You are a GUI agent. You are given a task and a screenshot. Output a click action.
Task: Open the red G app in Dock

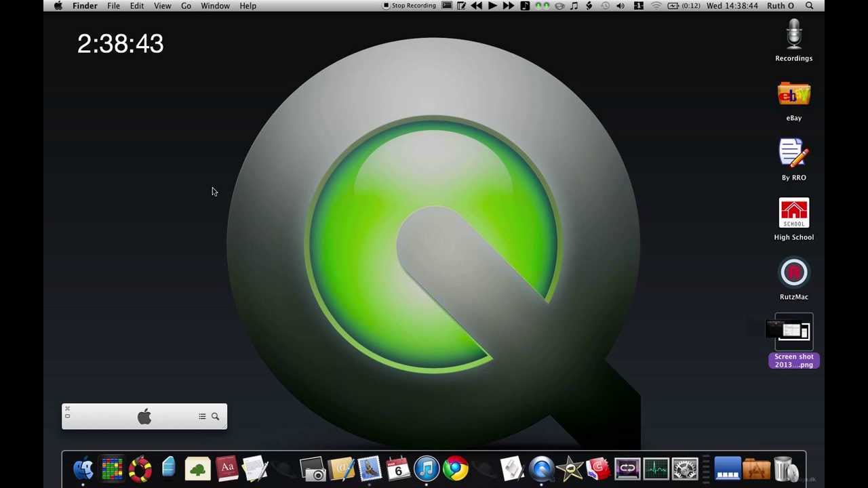[x=599, y=469]
